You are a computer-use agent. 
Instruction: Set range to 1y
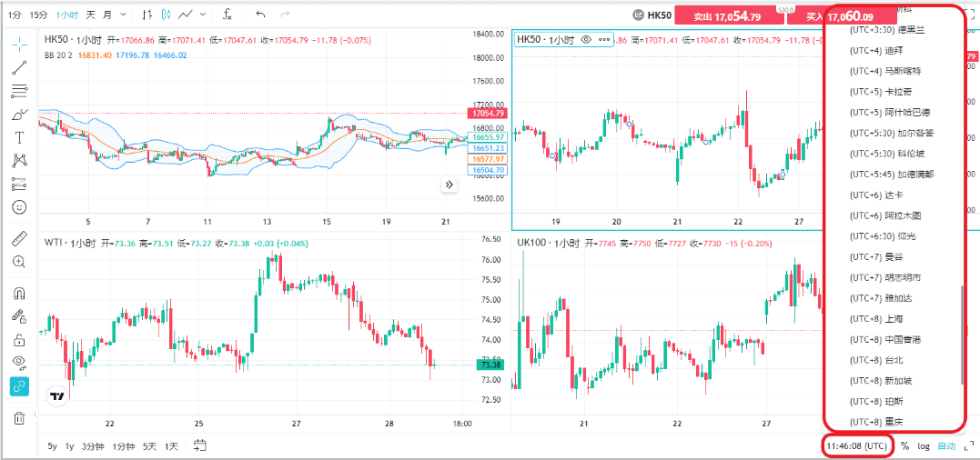click(69, 446)
